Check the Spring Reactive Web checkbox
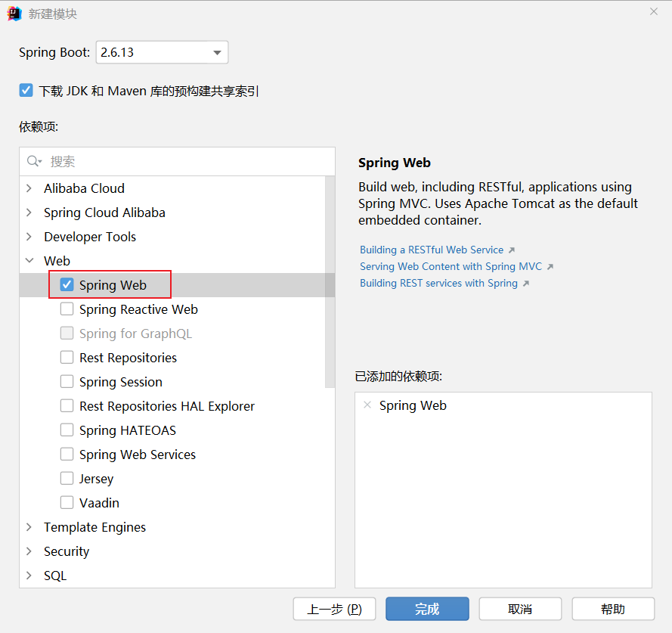This screenshot has height=633, width=672. point(67,309)
